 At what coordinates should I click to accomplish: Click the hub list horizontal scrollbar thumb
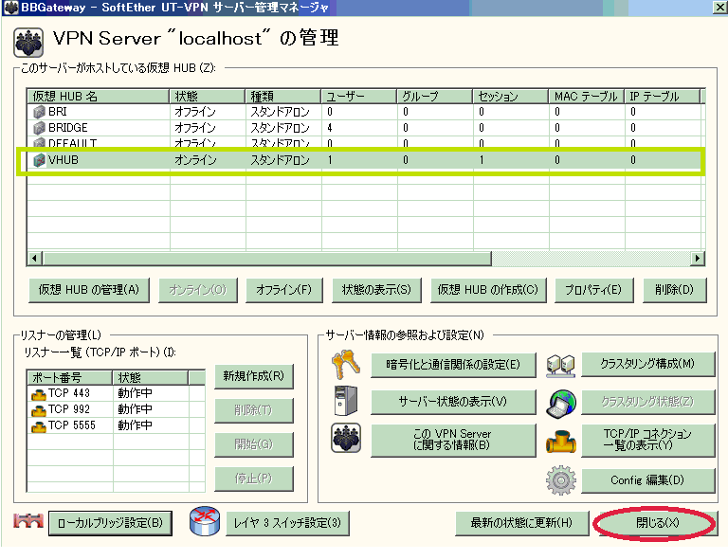[x=267, y=259]
